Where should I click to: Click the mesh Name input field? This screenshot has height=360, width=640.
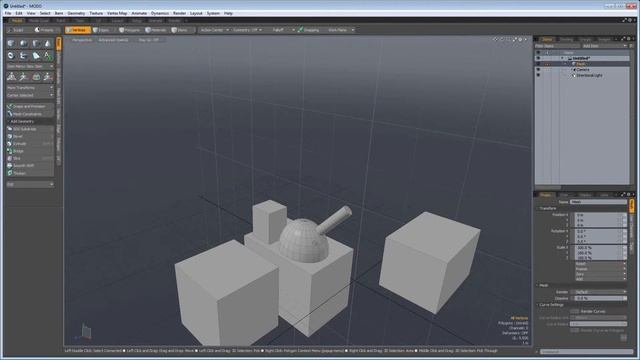[x=598, y=202]
